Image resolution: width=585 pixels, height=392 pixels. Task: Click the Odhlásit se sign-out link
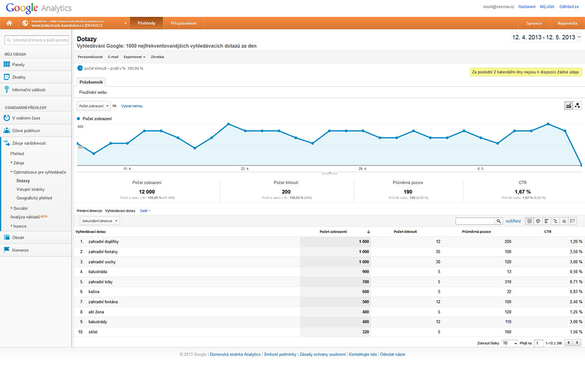(x=569, y=7)
